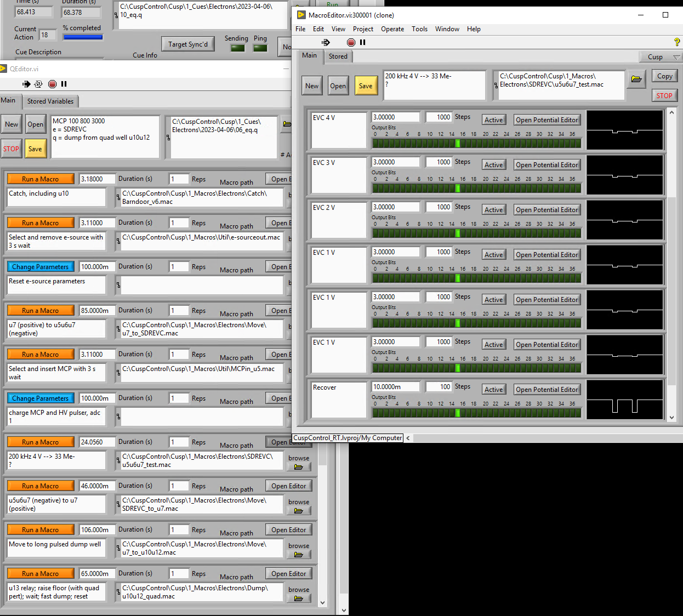Click folder icon beside 06_eq.q cue path
Screen dimensions: 683x616
(x=287, y=124)
